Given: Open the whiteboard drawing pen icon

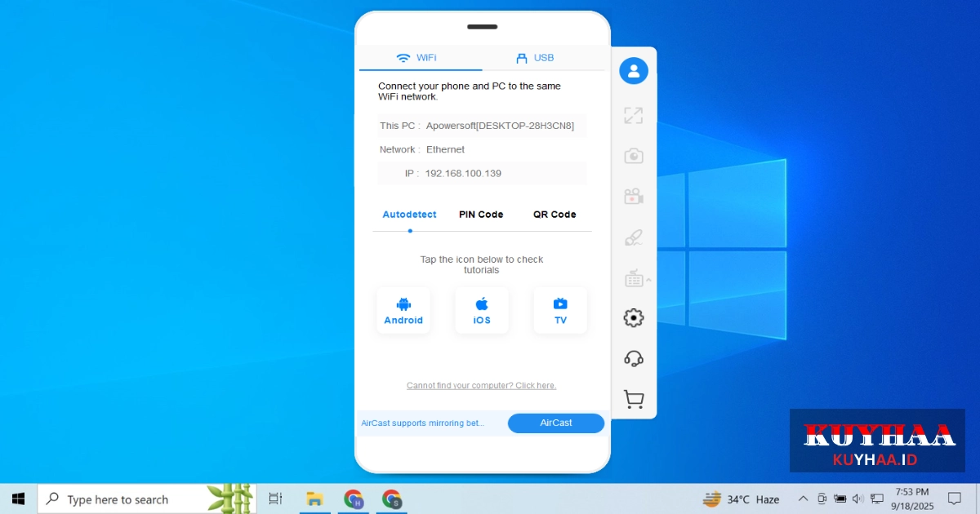Looking at the screenshot, I should click(634, 237).
